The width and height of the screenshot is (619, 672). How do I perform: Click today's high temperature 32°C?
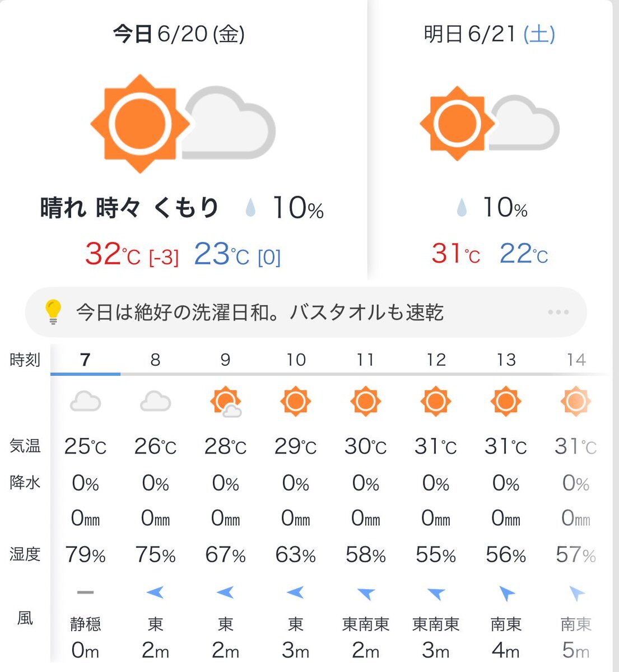pyautogui.click(x=113, y=254)
